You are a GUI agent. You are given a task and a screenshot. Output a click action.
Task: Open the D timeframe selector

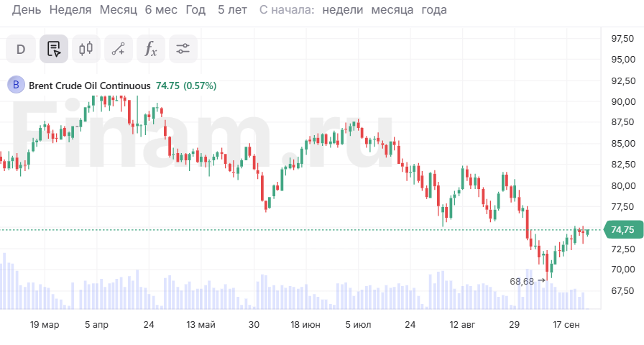21,49
